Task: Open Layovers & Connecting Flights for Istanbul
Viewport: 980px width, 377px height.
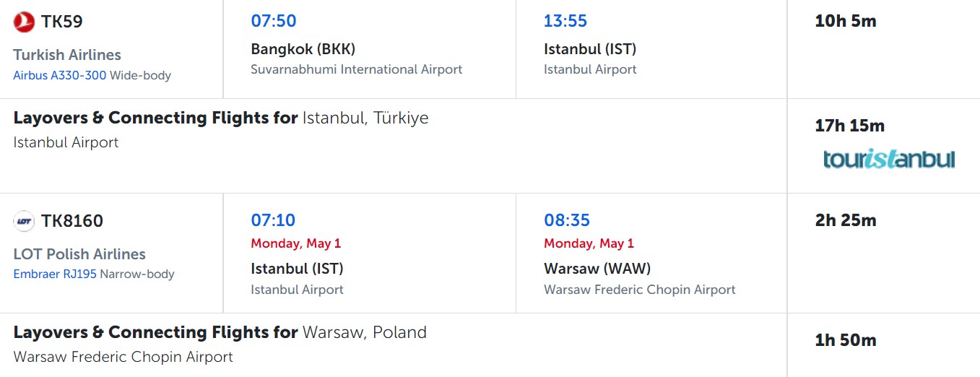Action: (x=221, y=118)
